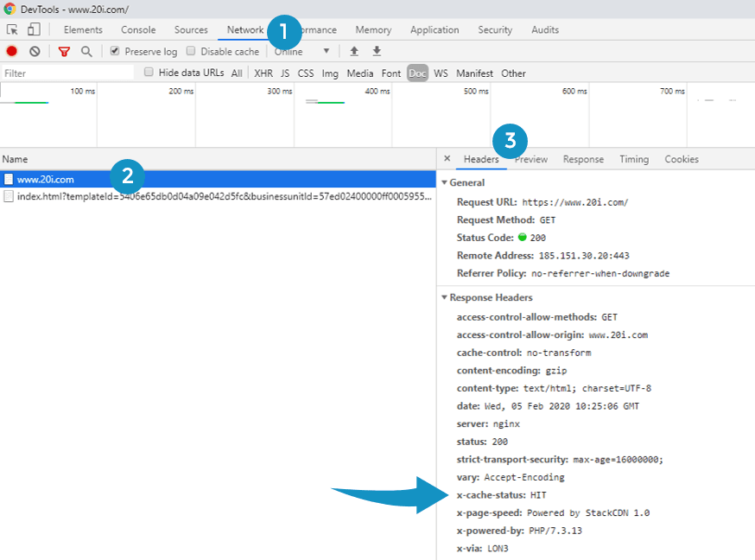Import HAR file with upload arrow
Image resolution: width=755 pixels, height=560 pixels.
354,51
